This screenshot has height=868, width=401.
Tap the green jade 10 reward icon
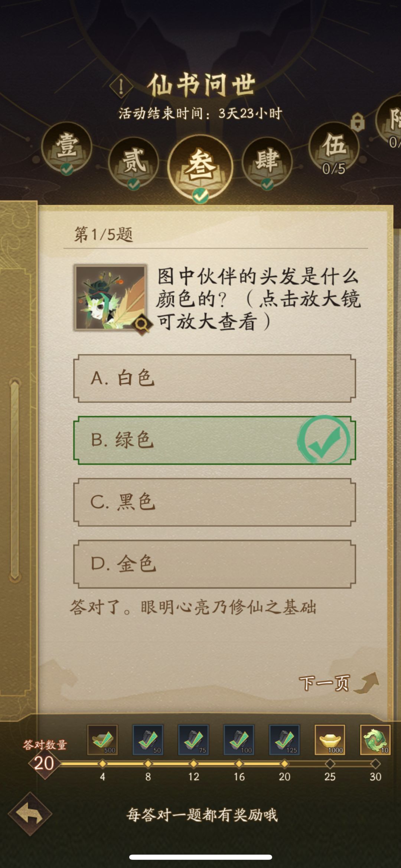point(375,739)
